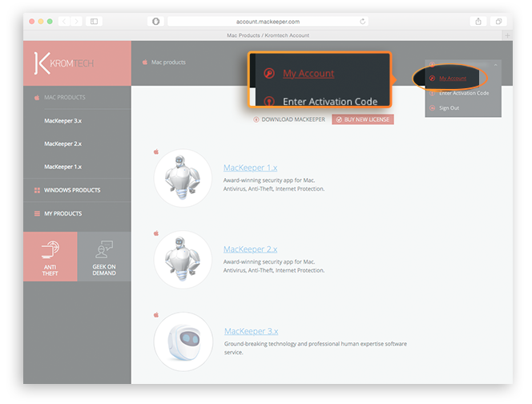Click the My Products list icon
This screenshot has height=404, width=532.
click(37, 213)
